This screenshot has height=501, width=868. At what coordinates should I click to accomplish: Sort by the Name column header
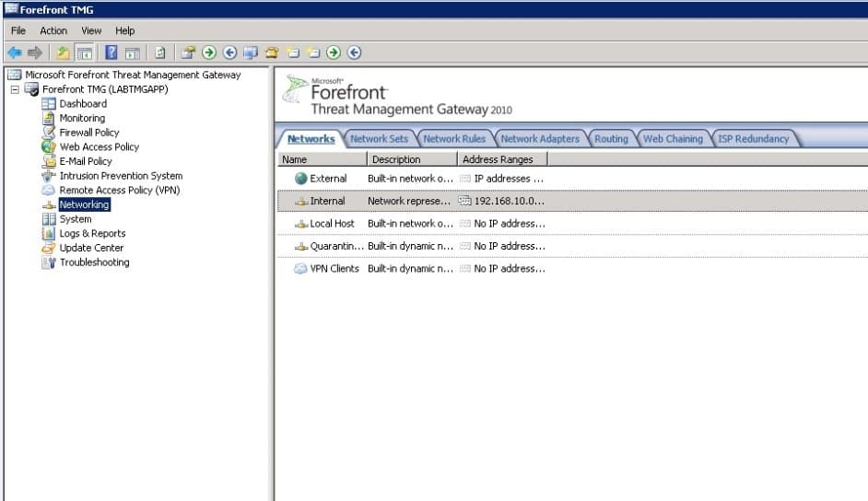[x=323, y=159]
